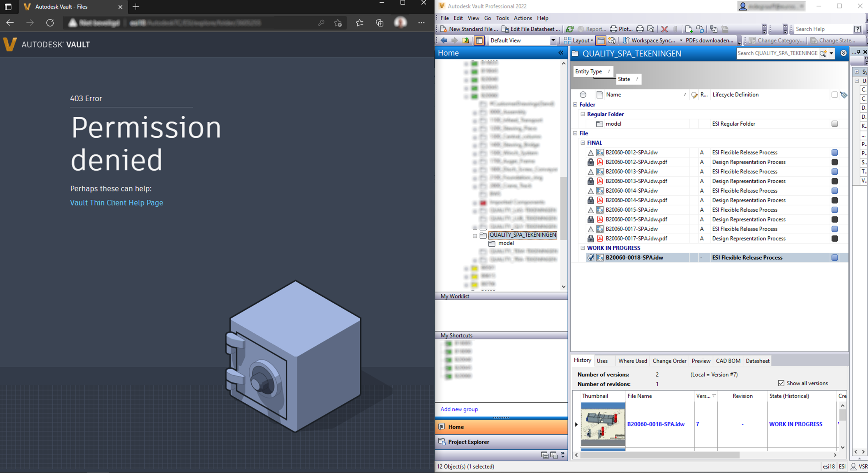This screenshot has height=473, width=868.
Task: Refresh the view using the refresh icon
Action: pyautogui.click(x=570, y=29)
